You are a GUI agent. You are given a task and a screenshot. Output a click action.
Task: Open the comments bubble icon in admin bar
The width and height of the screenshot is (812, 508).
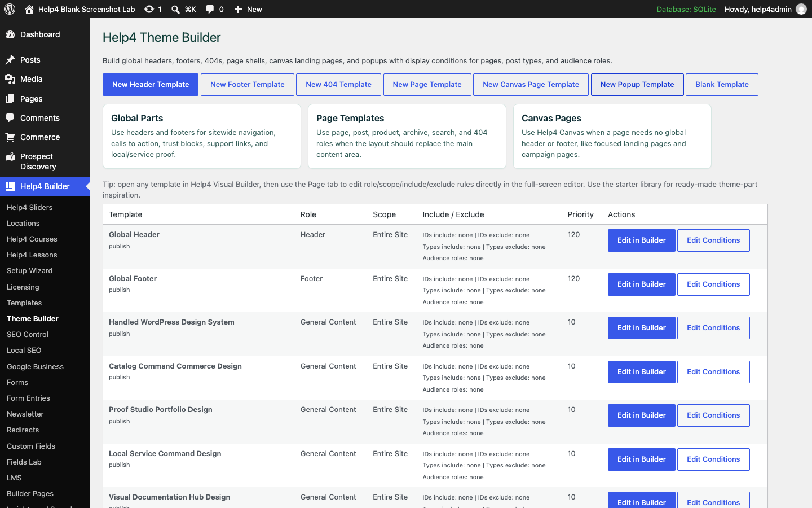(210, 9)
